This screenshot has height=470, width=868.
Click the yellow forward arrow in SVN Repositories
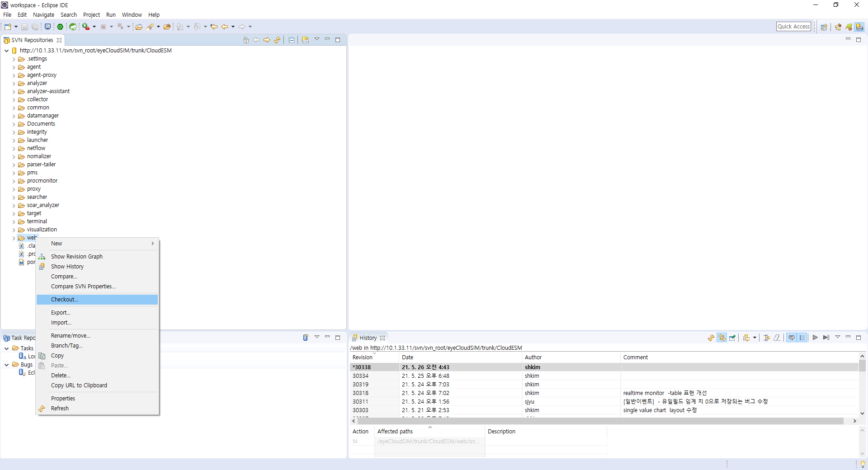267,40
